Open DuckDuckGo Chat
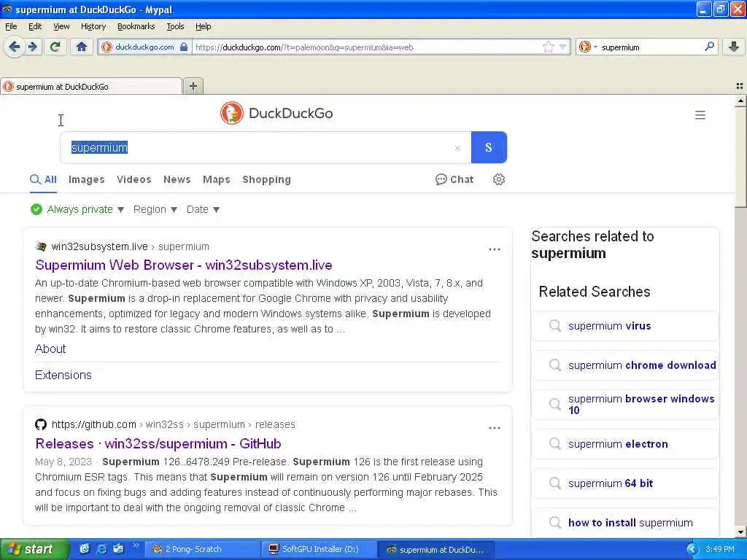 click(x=454, y=179)
